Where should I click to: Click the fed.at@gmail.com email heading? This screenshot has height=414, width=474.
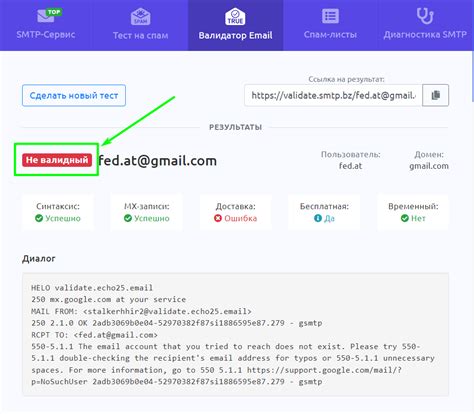158,161
